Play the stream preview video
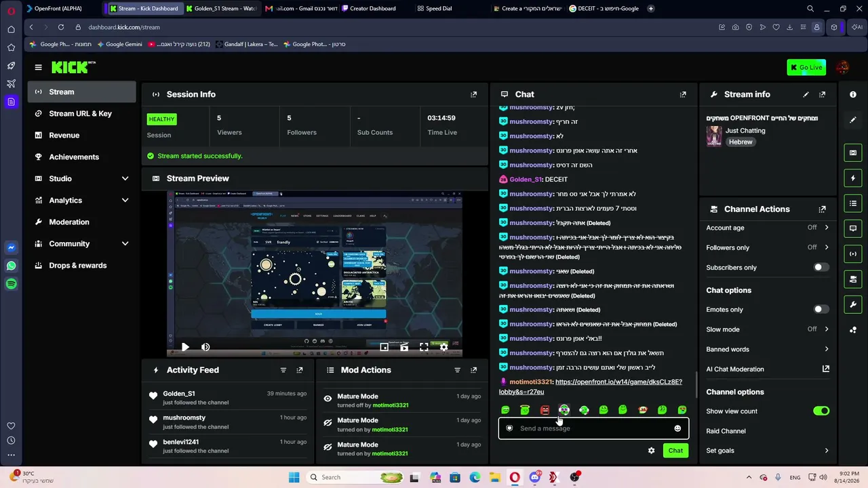868x488 pixels. point(184,347)
